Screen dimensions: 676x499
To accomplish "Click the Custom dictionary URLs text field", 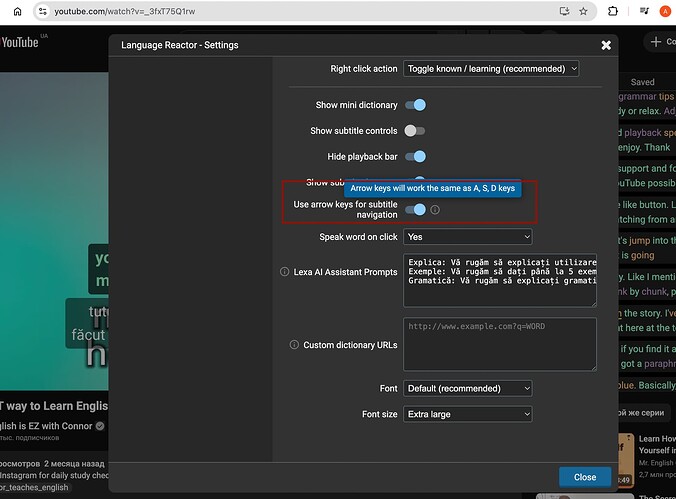I will 500,345.
